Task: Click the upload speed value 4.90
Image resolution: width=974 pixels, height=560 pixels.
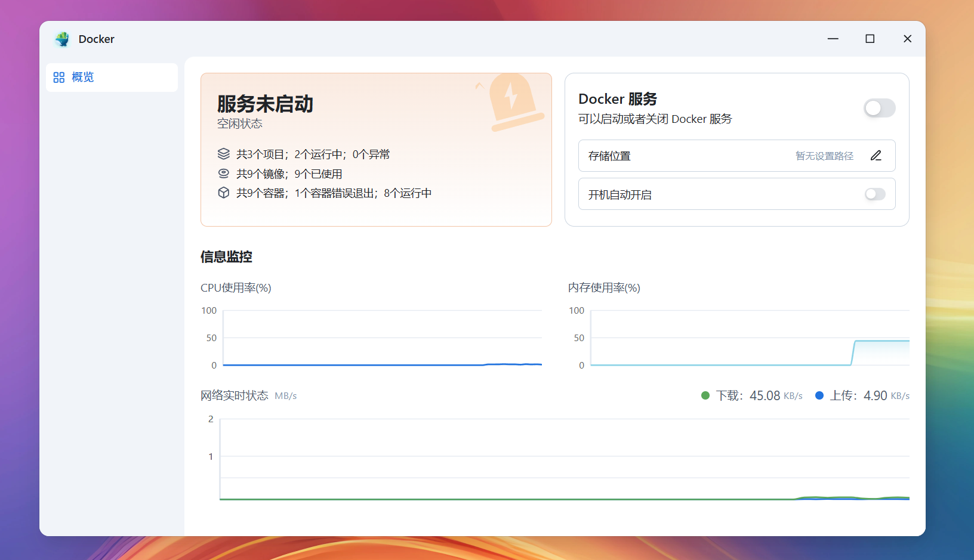Action: click(x=876, y=395)
